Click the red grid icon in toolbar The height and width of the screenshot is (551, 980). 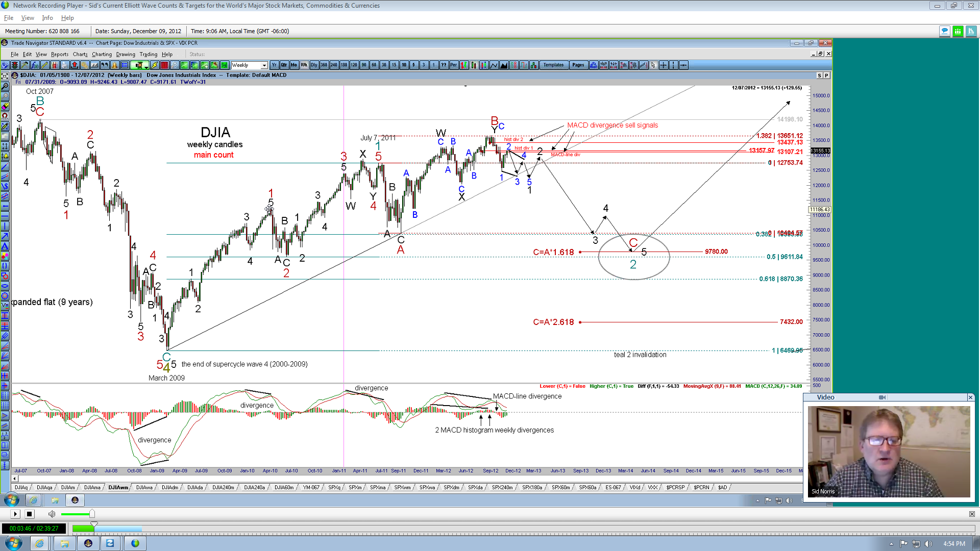point(164,65)
